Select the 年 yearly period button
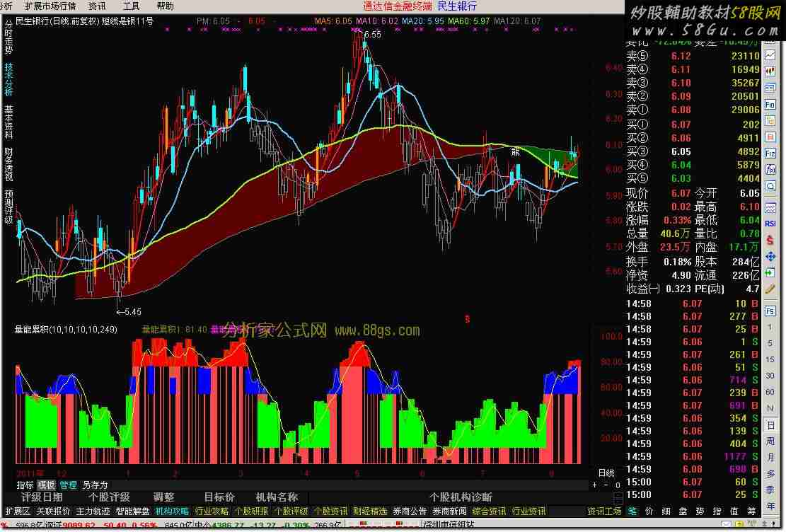The width and height of the screenshot is (786, 532). (770, 505)
